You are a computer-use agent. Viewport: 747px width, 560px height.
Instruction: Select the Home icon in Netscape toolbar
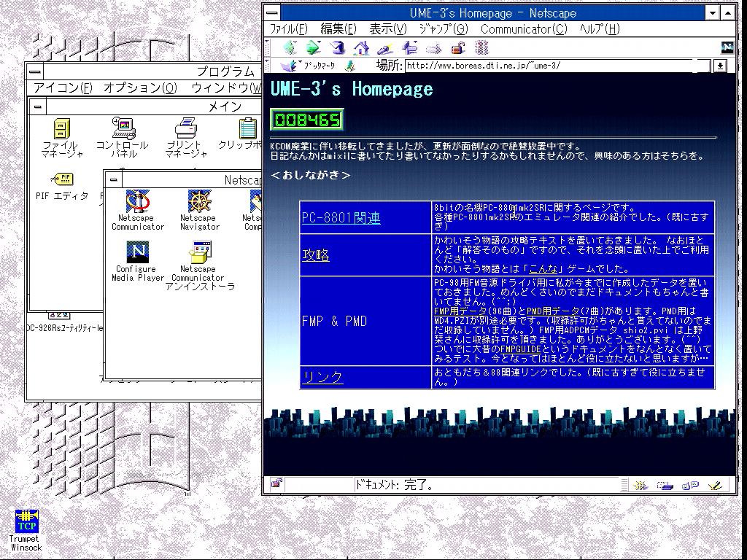point(360,47)
